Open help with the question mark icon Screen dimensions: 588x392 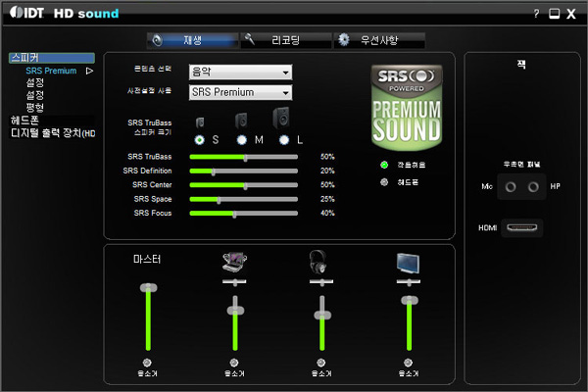[x=536, y=14]
